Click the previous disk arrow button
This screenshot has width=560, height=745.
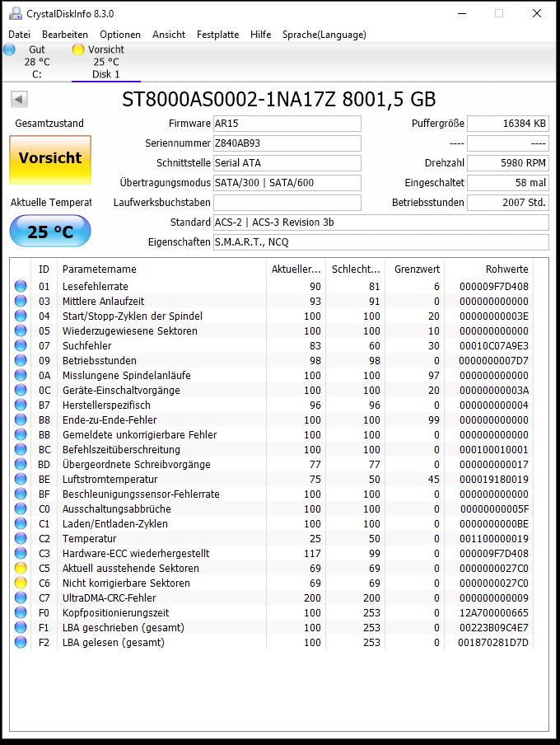click(x=19, y=99)
